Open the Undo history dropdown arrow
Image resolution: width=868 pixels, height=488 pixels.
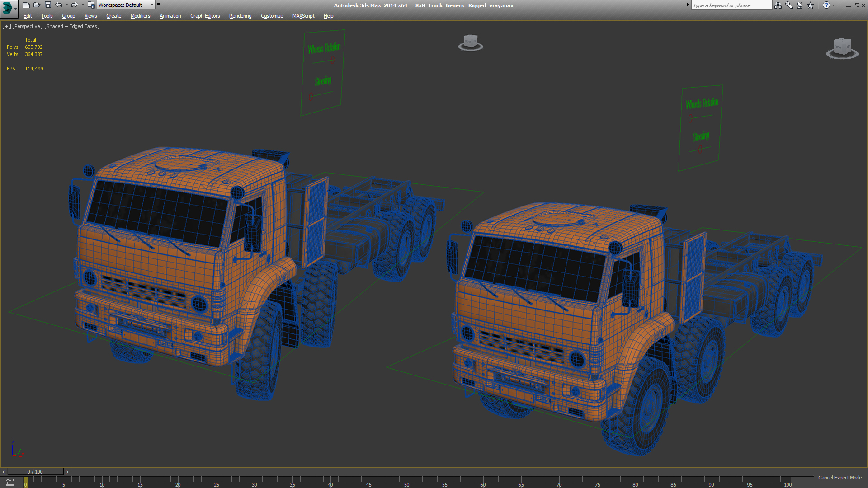(66, 5)
